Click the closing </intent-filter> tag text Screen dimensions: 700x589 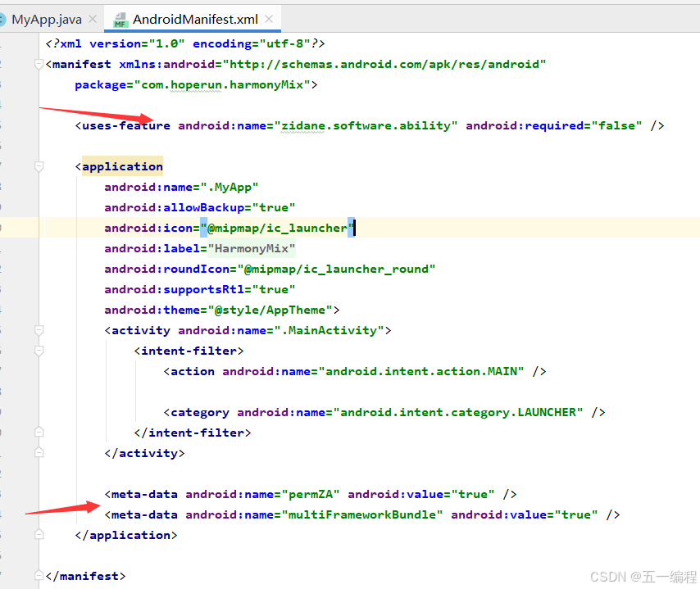tap(193, 433)
